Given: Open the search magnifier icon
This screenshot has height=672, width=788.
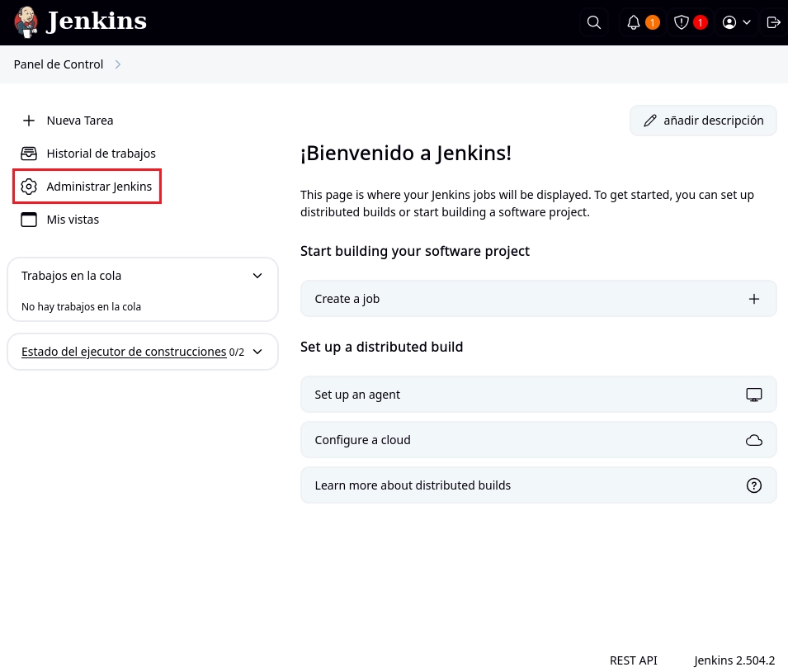Looking at the screenshot, I should (594, 22).
